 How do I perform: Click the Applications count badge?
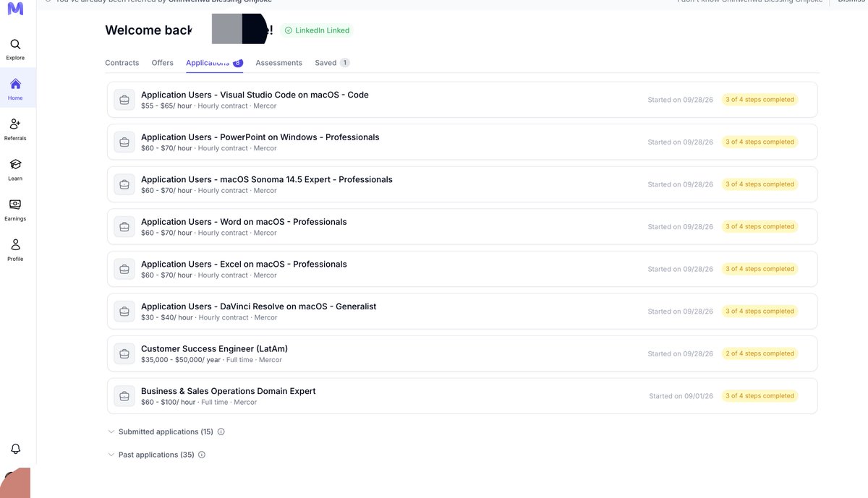click(238, 63)
